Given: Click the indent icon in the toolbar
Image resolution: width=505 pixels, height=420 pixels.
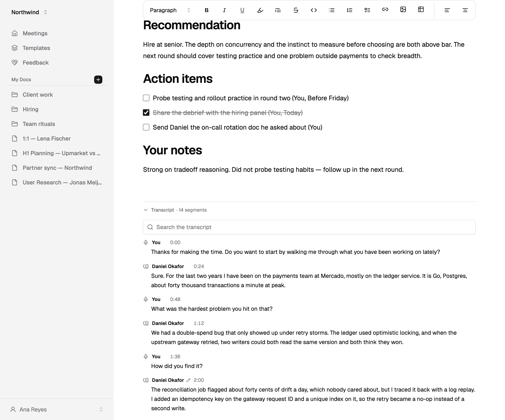Looking at the screenshot, I should tap(278, 10).
